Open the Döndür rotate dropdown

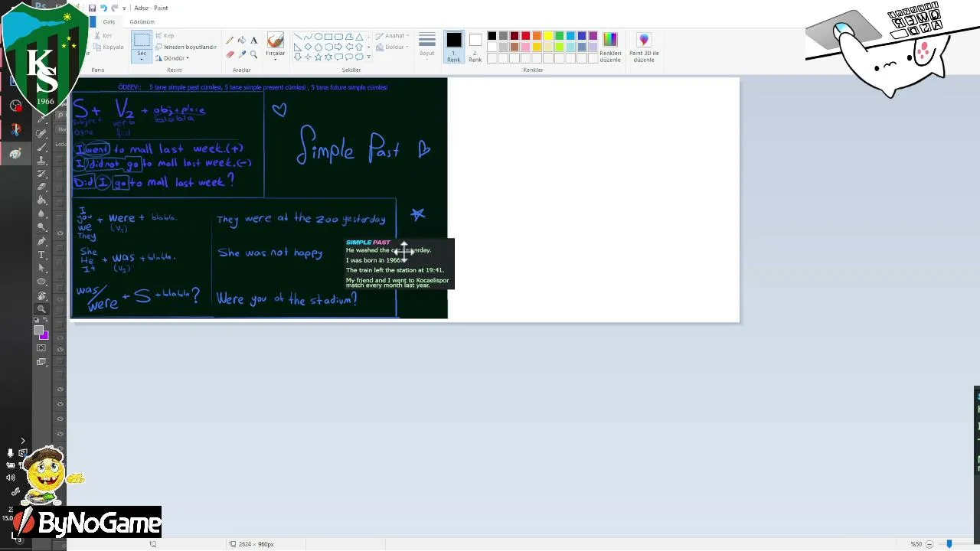pos(172,58)
